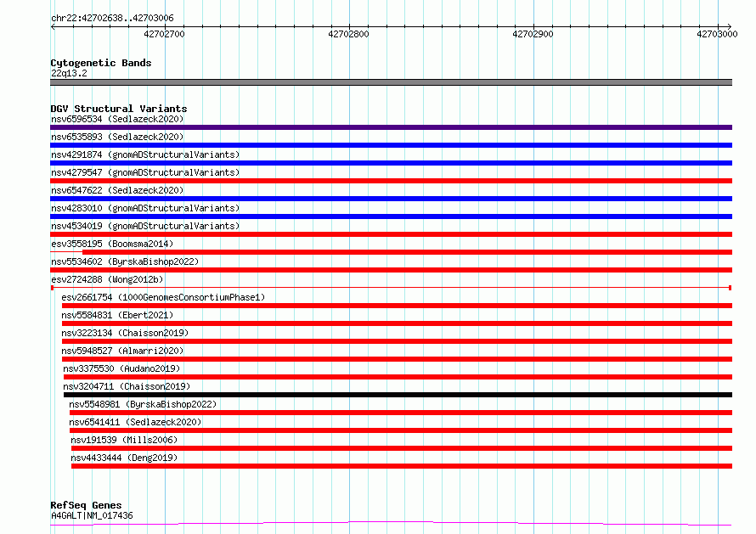Click ruler position 42703000
This screenshot has width=756, height=534.
[x=717, y=34]
